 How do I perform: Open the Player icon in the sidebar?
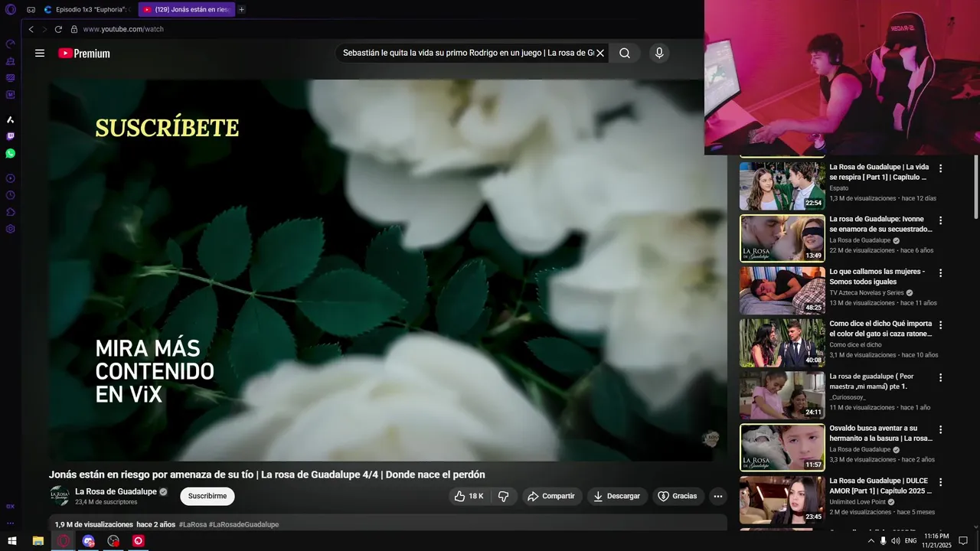11,178
